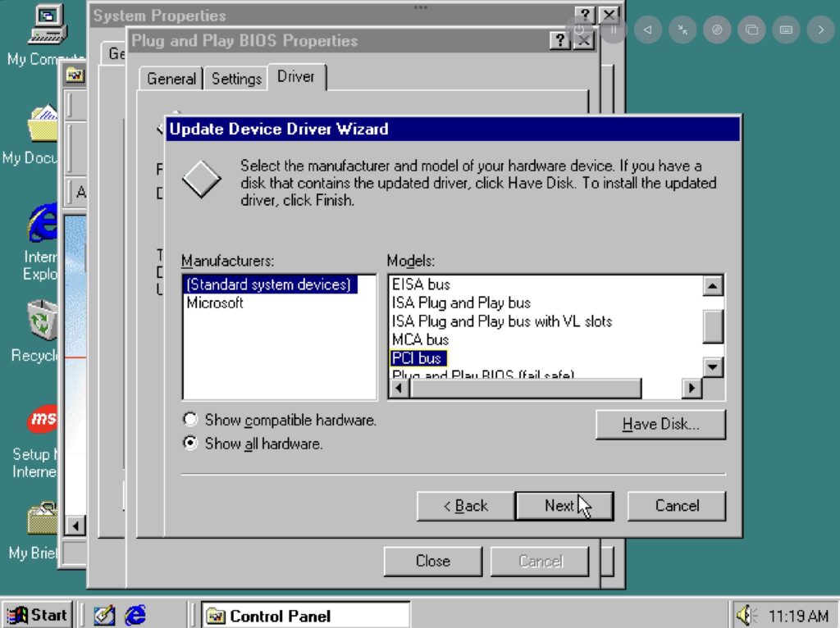Click the overlay keyboard button
This screenshot has height=628, width=840.
coord(786,30)
